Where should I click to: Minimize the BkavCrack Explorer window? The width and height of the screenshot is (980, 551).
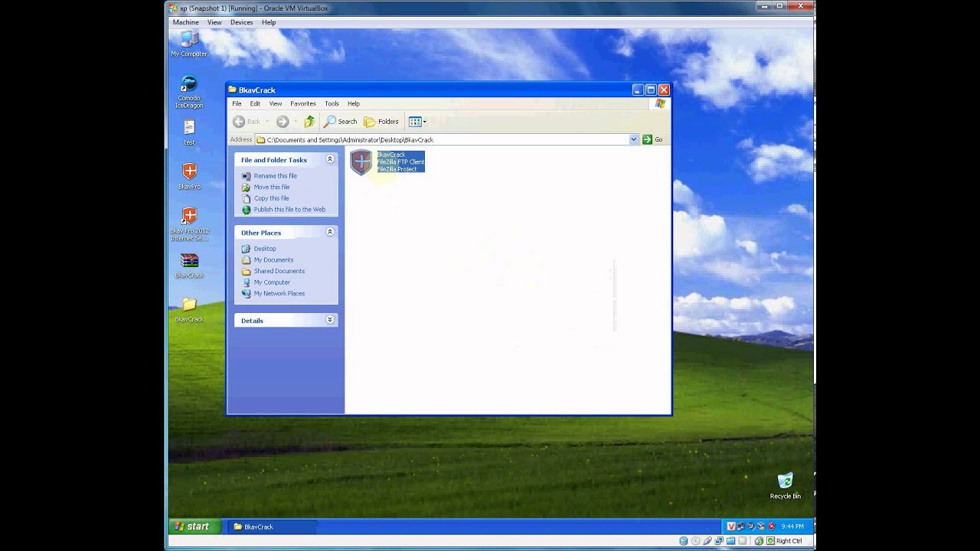click(638, 90)
